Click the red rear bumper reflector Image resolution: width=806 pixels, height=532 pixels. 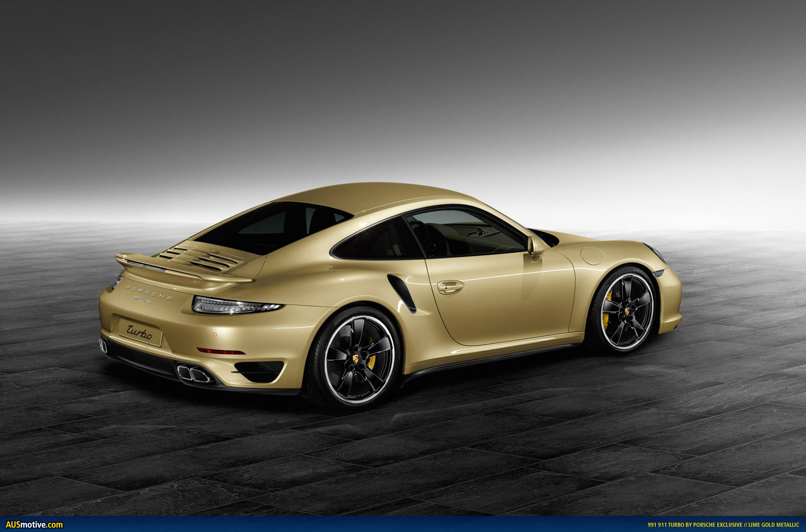[x=221, y=351]
